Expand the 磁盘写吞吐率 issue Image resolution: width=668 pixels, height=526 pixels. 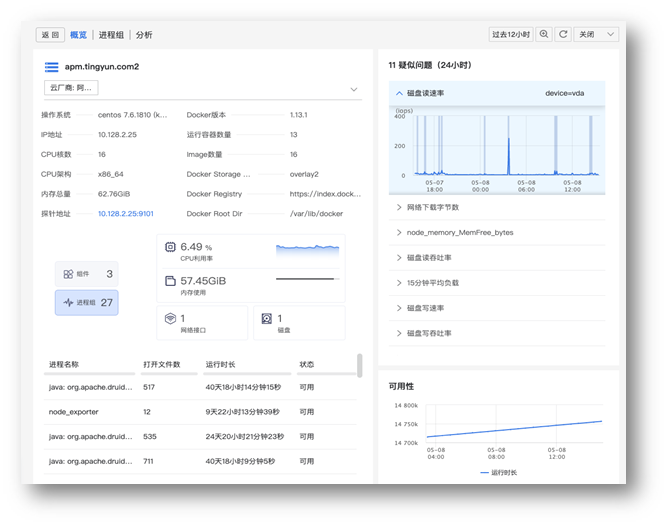tap(497, 333)
